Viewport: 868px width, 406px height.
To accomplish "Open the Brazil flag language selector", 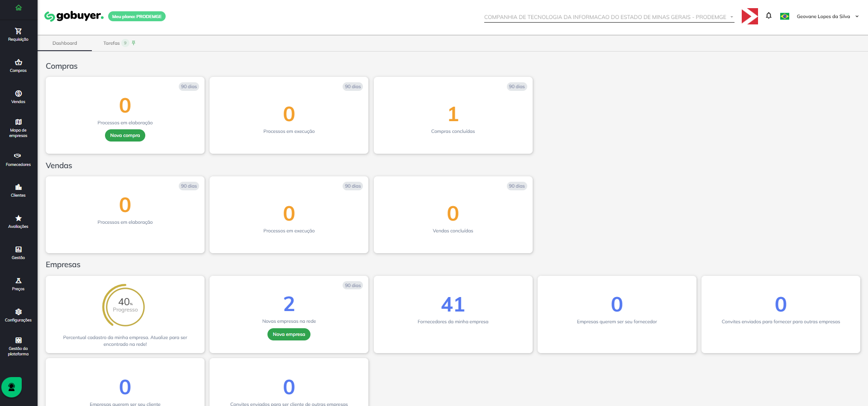I will [785, 17].
